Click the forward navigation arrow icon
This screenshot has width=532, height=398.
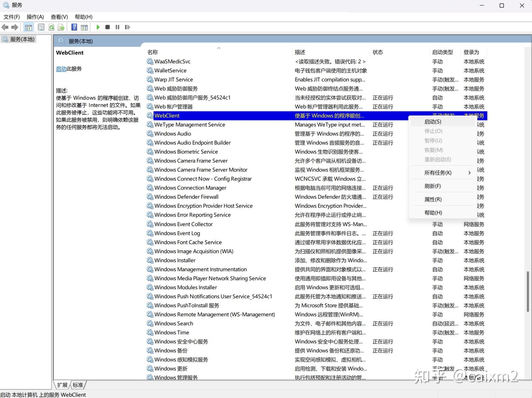[15, 27]
